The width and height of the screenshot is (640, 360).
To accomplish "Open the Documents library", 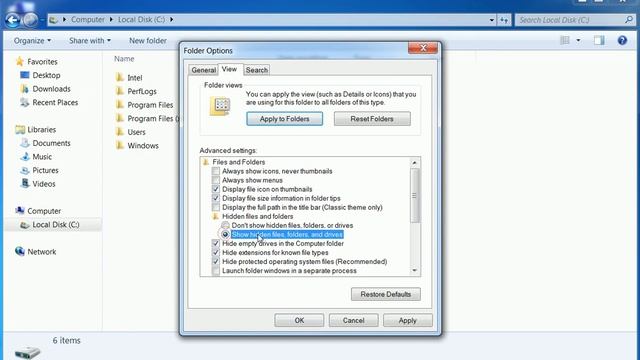I will tap(51, 143).
